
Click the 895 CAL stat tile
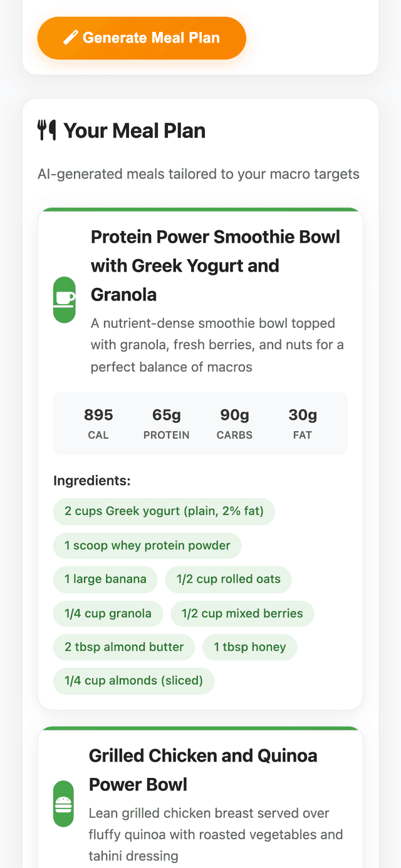[x=98, y=423]
